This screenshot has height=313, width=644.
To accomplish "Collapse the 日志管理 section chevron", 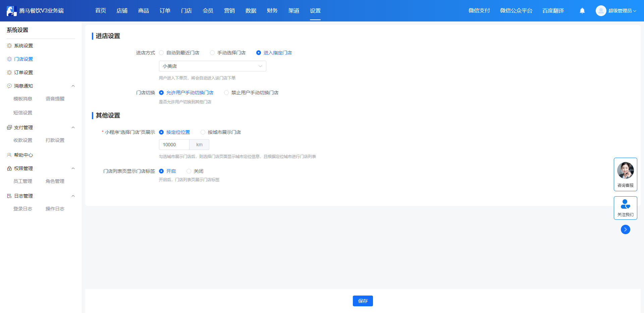I will point(73,196).
